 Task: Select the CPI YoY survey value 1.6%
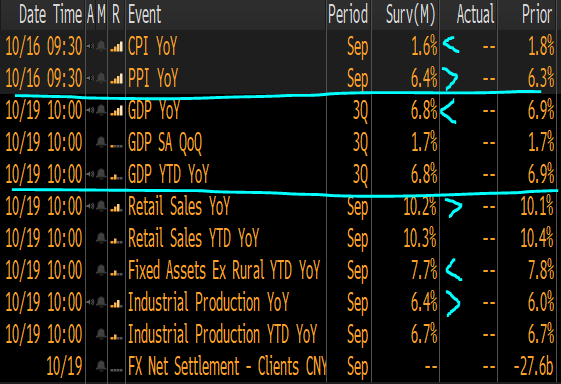click(424, 47)
